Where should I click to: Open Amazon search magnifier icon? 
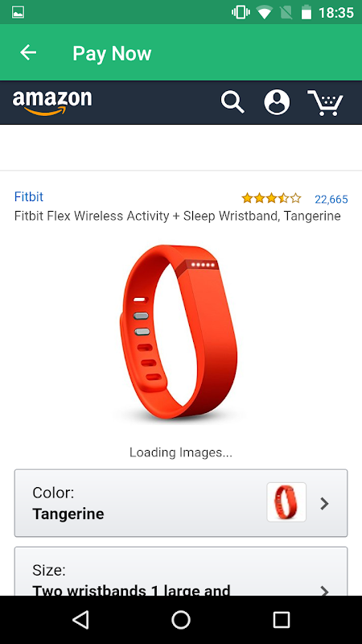(232, 102)
